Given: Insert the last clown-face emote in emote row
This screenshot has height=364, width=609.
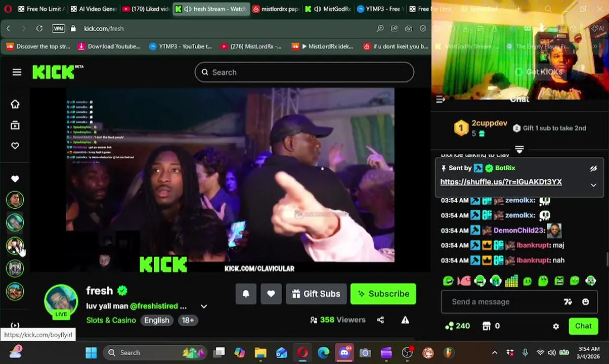Looking at the screenshot, I should (x=590, y=281).
